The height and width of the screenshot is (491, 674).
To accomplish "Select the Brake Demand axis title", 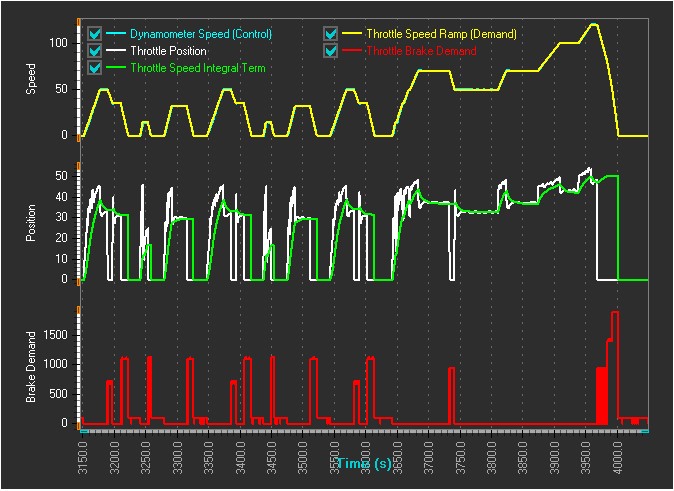I will click(x=32, y=367).
